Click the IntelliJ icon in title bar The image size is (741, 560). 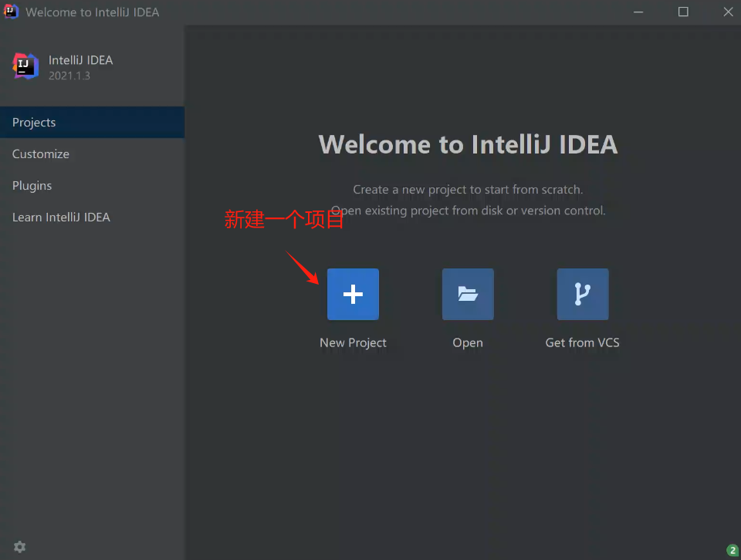tap(11, 12)
